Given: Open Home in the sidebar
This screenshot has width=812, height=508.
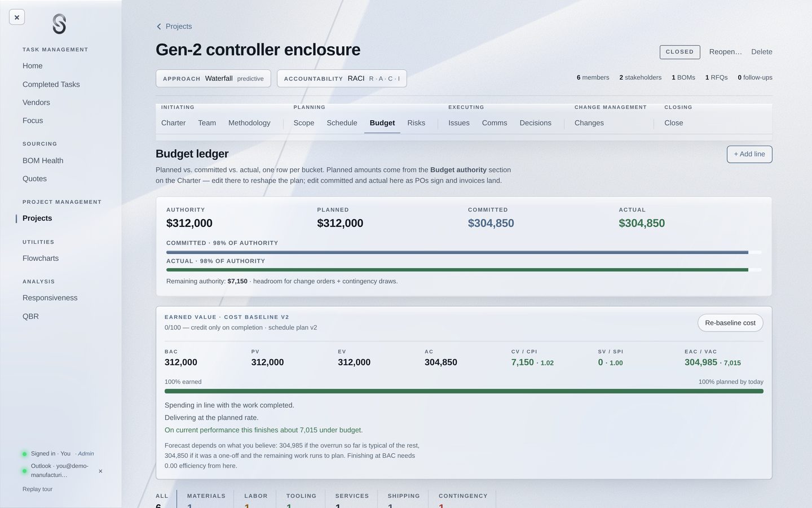Looking at the screenshot, I should [x=33, y=66].
